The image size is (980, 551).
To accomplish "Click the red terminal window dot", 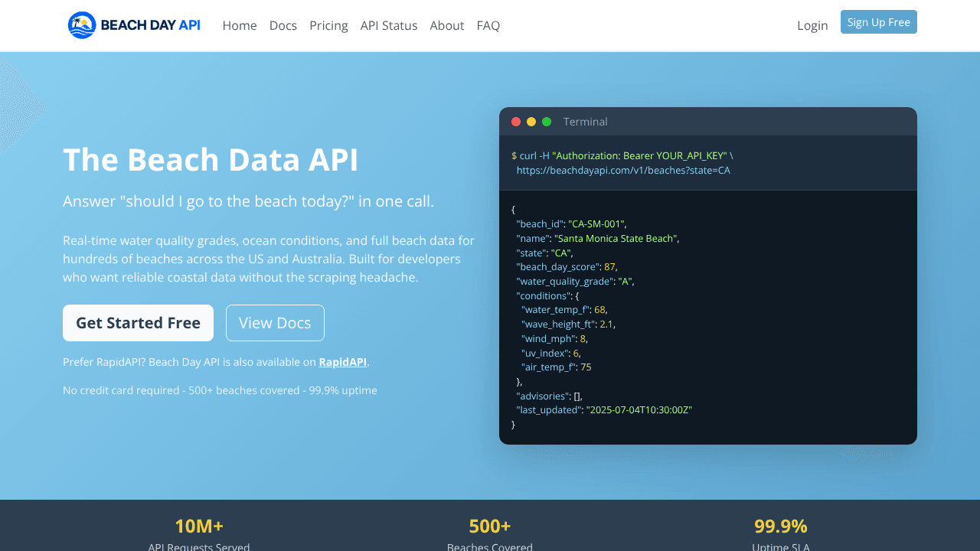I will point(516,122).
